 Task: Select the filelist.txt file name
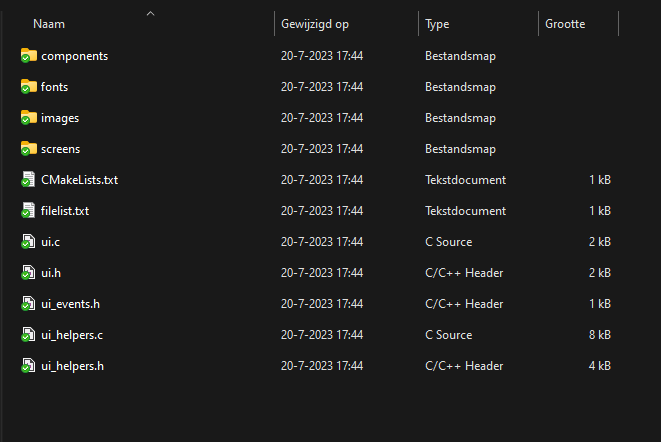pos(65,211)
